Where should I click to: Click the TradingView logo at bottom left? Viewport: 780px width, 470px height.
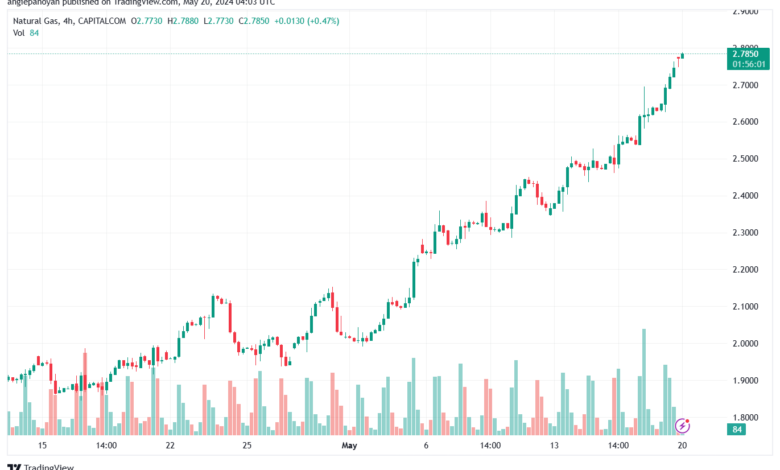40,467
